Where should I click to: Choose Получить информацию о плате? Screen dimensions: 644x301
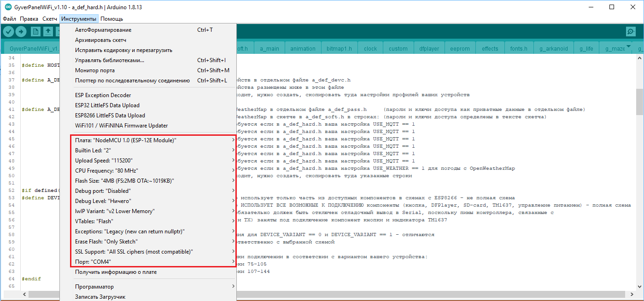tap(148, 272)
